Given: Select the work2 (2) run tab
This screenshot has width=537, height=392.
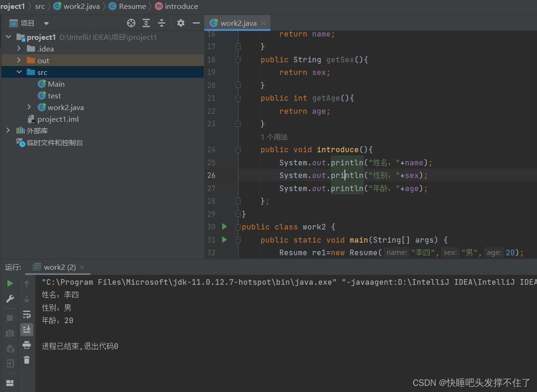Looking at the screenshot, I should coord(54,267).
